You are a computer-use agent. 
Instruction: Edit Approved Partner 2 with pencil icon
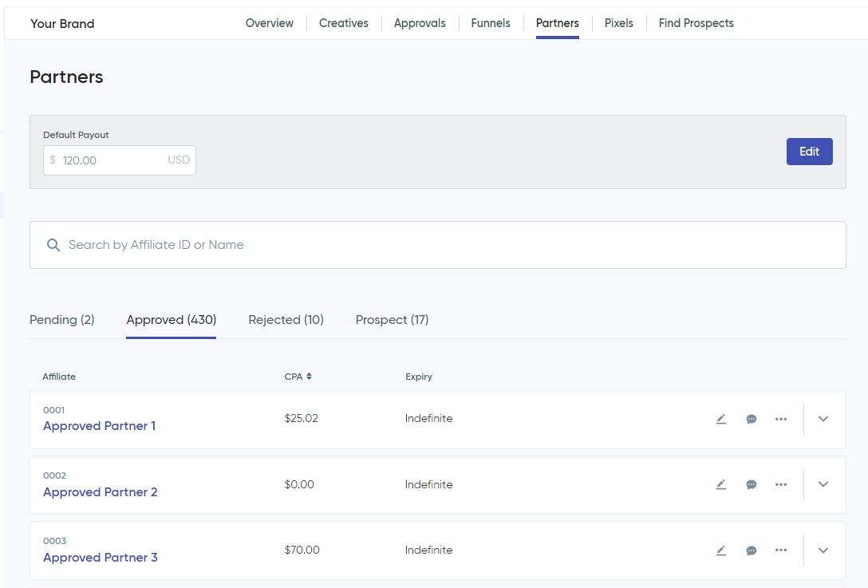pos(720,484)
